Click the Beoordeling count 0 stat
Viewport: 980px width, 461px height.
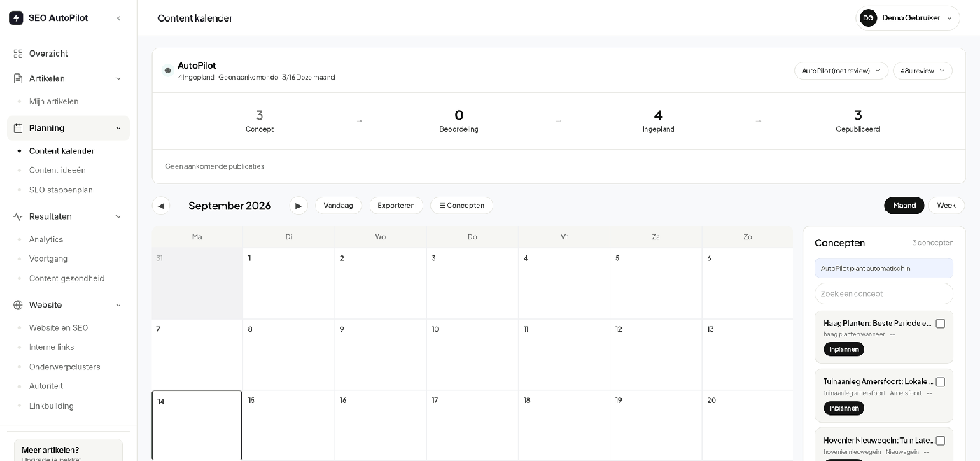click(459, 120)
